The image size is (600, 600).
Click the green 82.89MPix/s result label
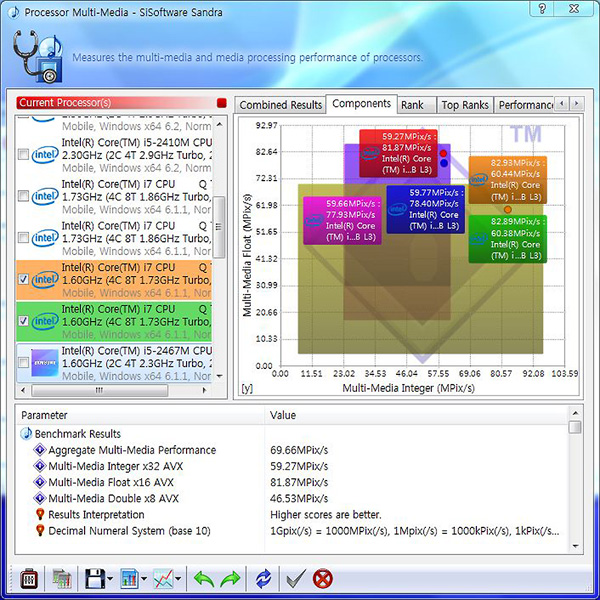pyautogui.click(x=508, y=239)
